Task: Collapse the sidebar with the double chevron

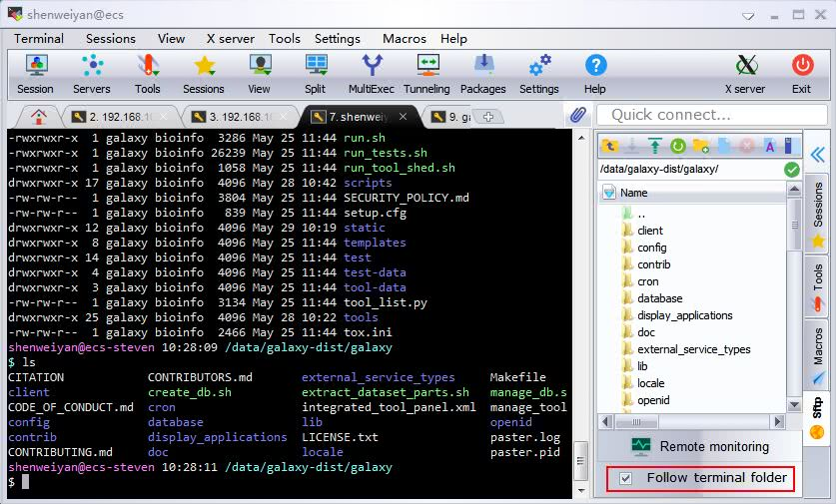Action: tap(817, 155)
